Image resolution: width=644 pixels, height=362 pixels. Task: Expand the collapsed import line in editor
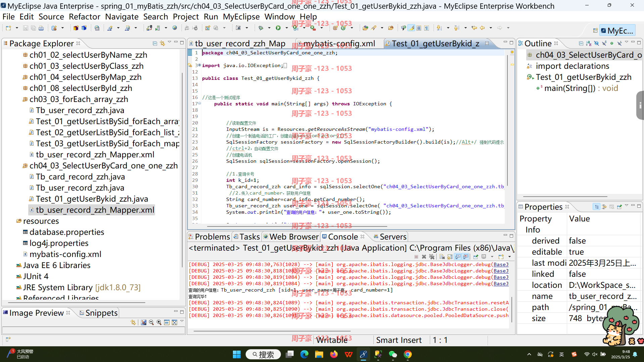coord(199,65)
